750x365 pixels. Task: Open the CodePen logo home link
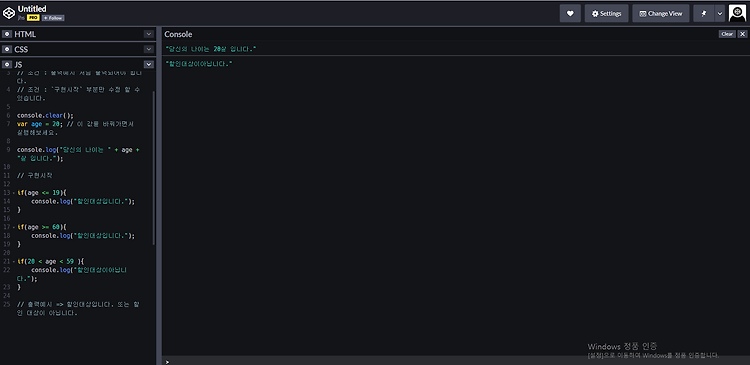click(9, 13)
